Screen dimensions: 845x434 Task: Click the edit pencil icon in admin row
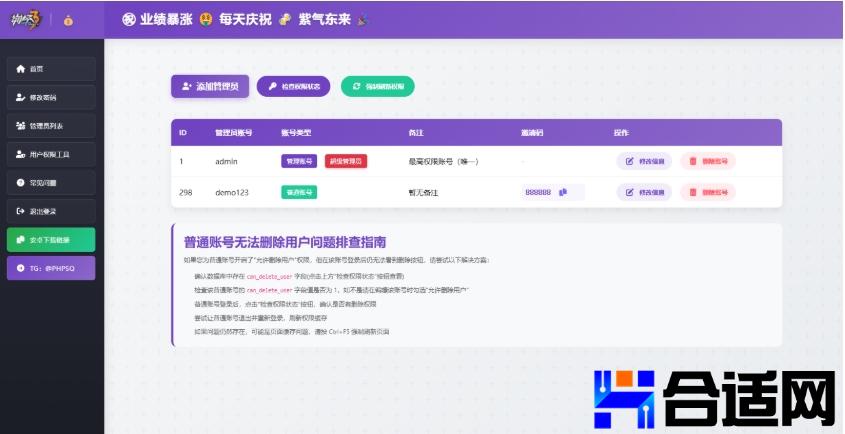629,160
